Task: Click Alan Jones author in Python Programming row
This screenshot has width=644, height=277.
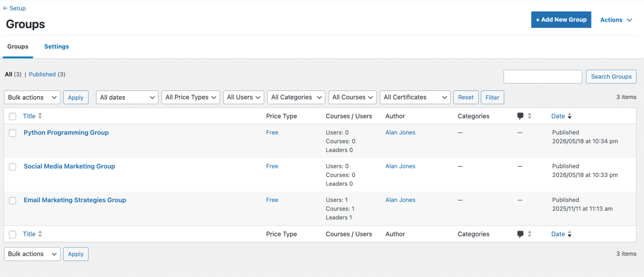Action: point(400,133)
